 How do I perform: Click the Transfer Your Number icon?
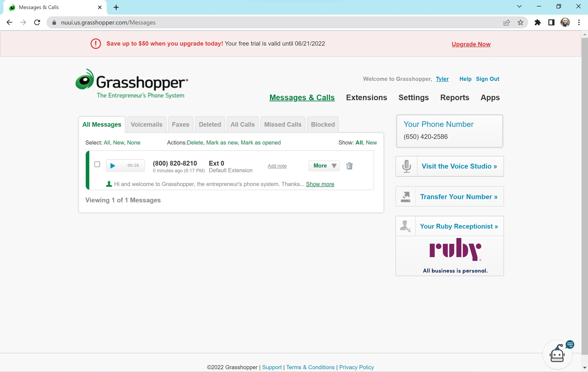point(405,196)
